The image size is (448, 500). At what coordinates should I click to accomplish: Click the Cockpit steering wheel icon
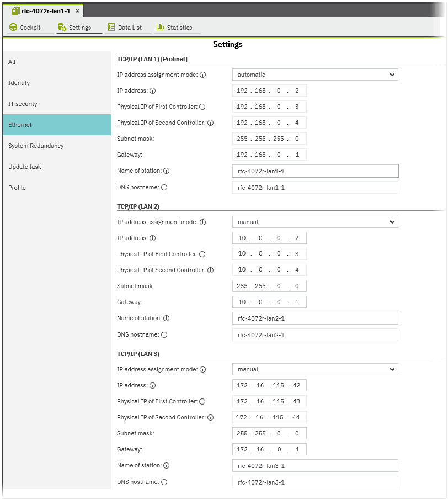13,28
